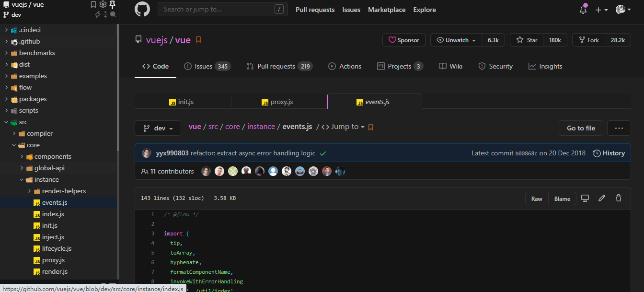The image size is (644, 292).
Task: Switch to the Projects tab
Action: tap(400, 66)
